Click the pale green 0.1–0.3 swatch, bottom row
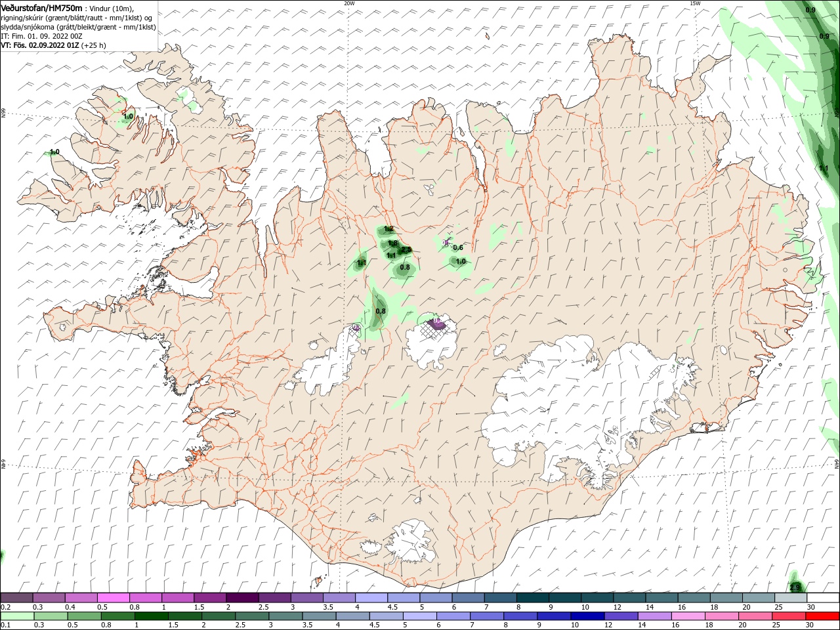The height and width of the screenshot is (630, 840). (x=17, y=616)
